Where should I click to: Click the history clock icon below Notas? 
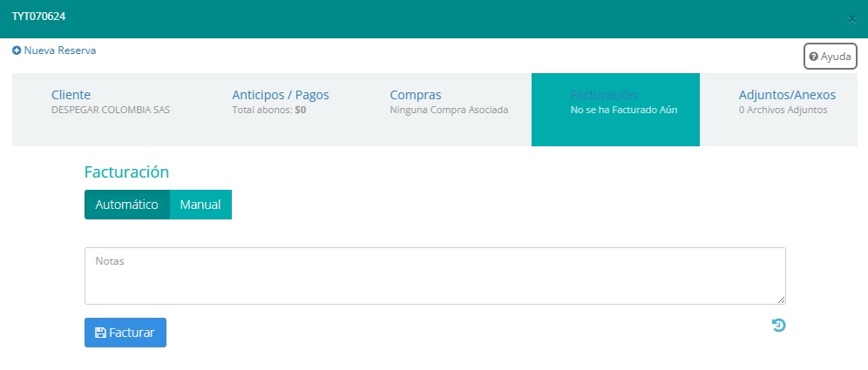pos(778,326)
